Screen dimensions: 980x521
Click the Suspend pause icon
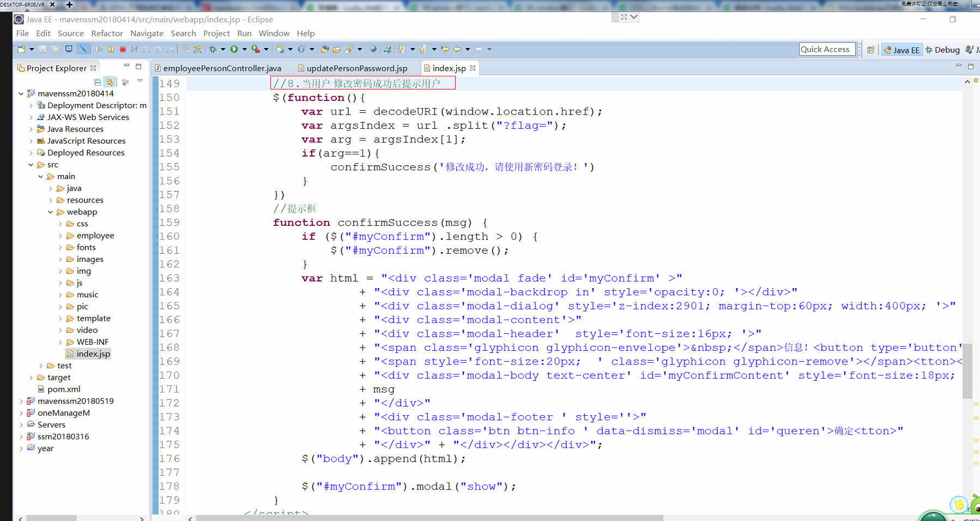point(111,49)
